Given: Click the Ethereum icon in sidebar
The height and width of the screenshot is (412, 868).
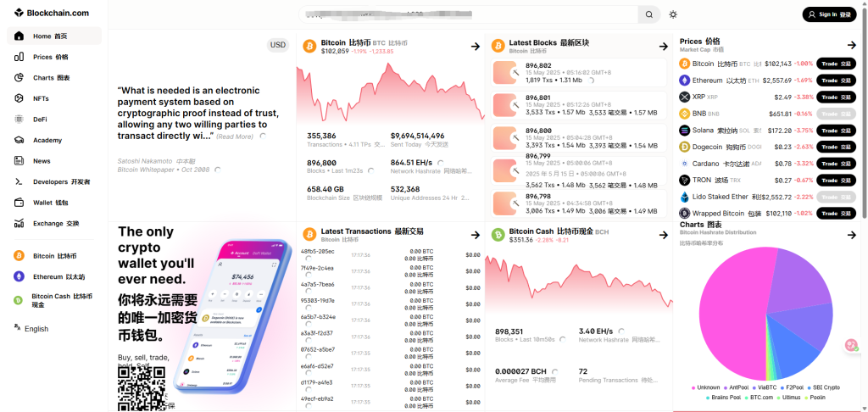Looking at the screenshot, I should click(19, 276).
